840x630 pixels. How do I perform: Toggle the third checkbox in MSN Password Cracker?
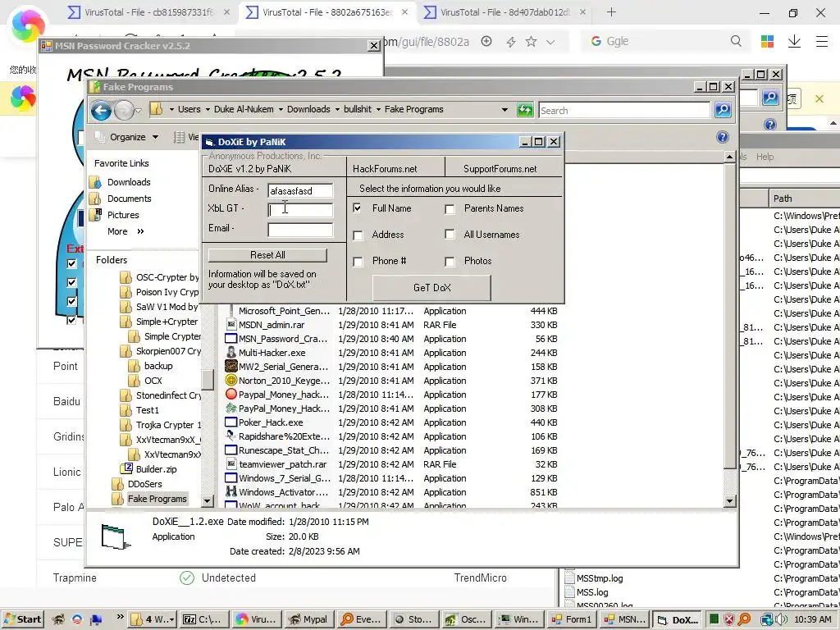[72, 301]
